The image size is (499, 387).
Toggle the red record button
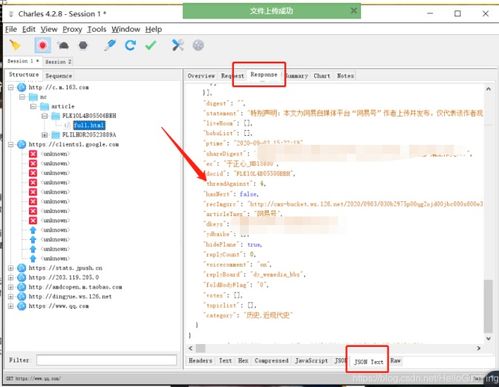43,45
